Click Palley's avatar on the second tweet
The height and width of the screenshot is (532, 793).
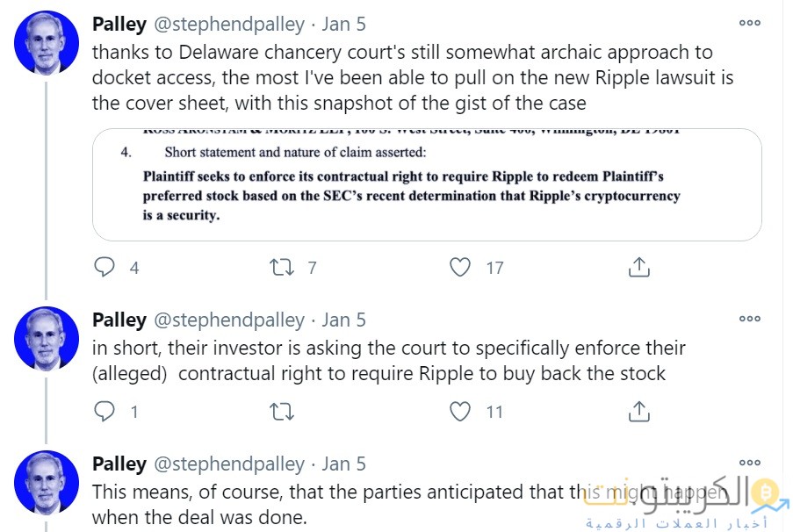point(47,338)
